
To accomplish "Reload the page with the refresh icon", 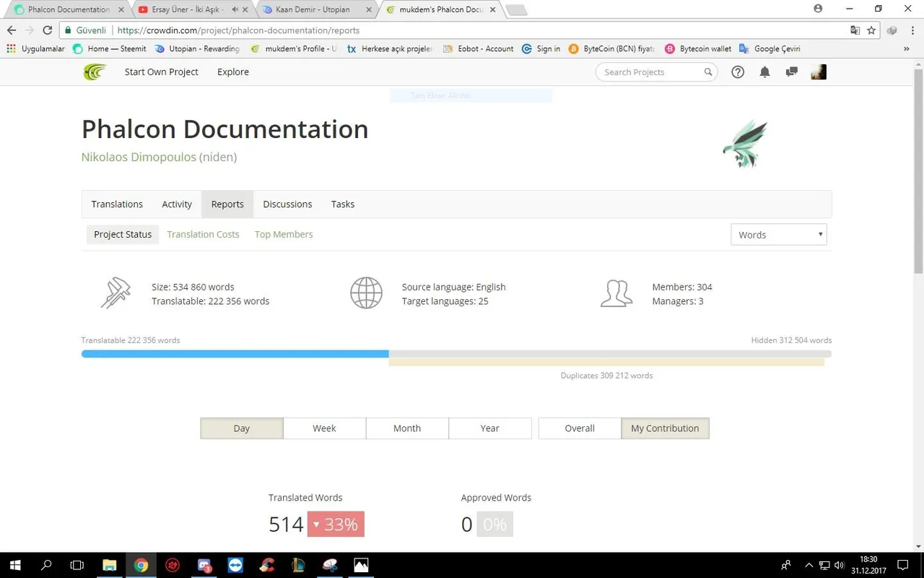I will [x=47, y=30].
